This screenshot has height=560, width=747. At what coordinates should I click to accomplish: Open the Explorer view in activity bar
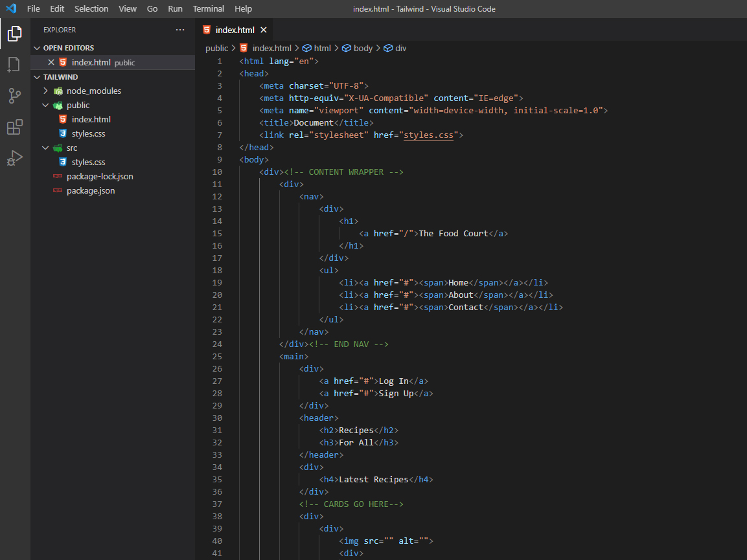[x=15, y=34]
